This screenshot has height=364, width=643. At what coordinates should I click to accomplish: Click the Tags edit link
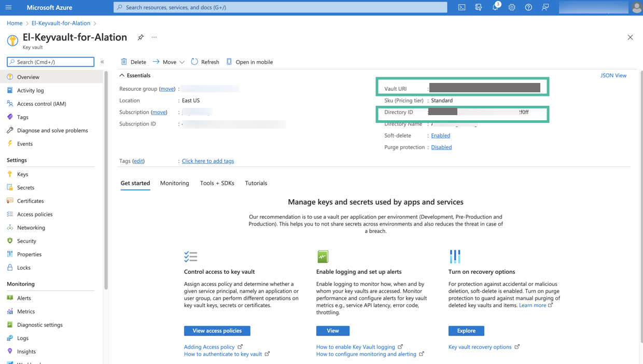pos(138,161)
